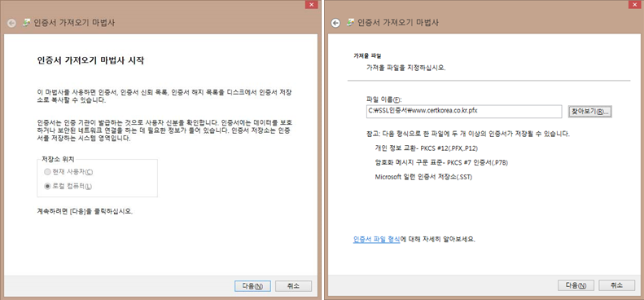The image size is (644, 300).
Task: Cancel the right wizard with 취소
Action: tap(617, 285)
